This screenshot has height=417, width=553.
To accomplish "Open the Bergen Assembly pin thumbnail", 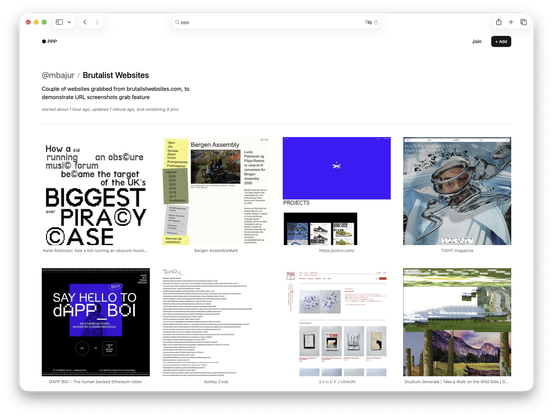I will (216, 191).
